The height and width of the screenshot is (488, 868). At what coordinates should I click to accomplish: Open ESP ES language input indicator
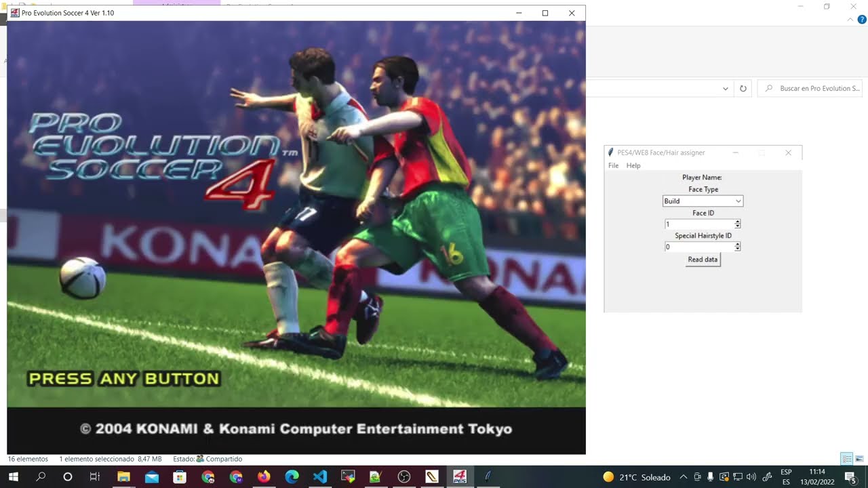click(786, 477)
